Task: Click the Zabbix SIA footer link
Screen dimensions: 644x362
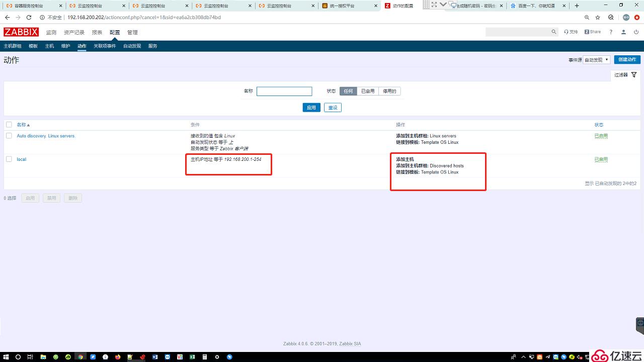Action: click(x=350, y=344)
